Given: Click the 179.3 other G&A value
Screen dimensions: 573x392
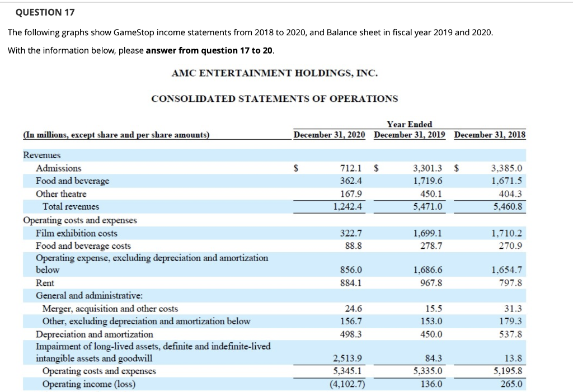Looking at the screenshot, I should pos(510,321).
